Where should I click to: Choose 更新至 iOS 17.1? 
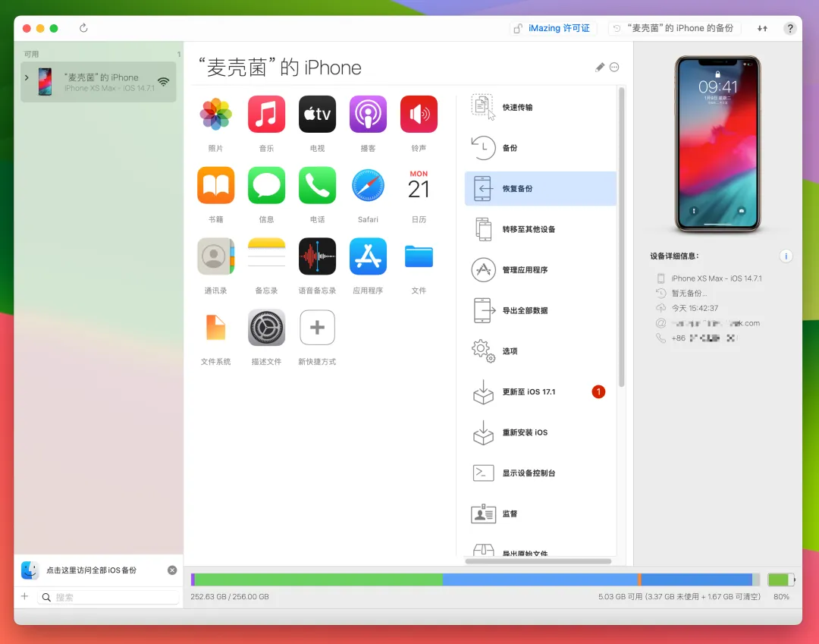tap(540, 391)
